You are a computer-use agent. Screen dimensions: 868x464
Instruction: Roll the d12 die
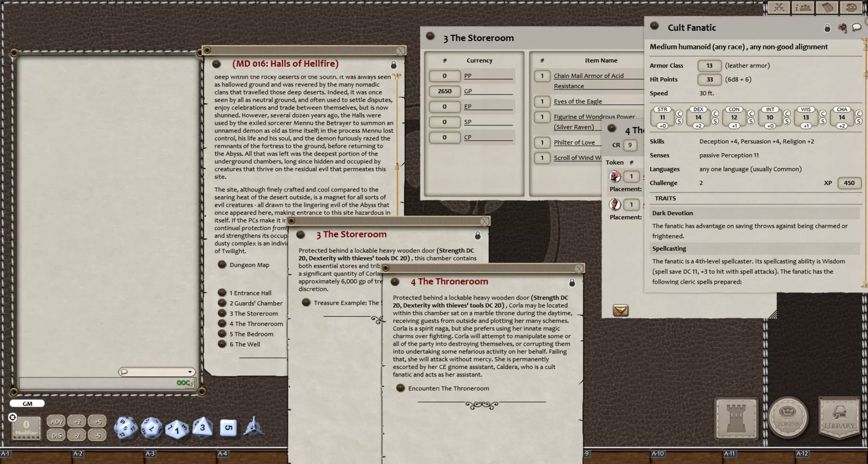(x=152, y=428)
